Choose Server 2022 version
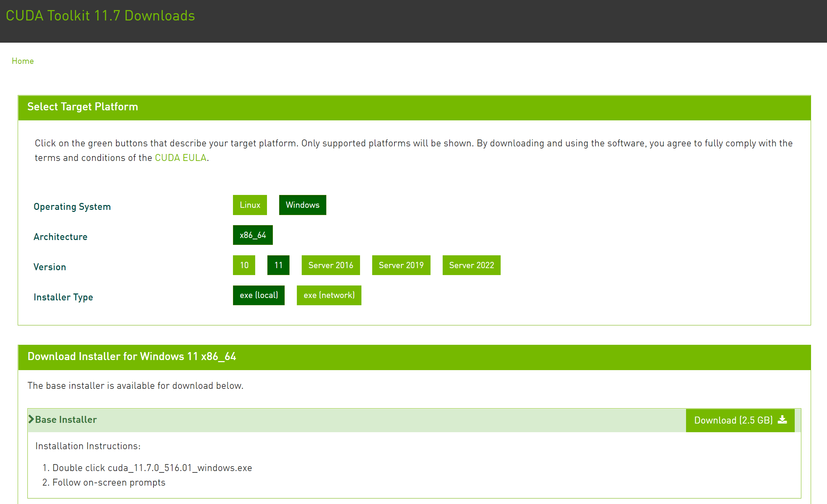This screenshot has height=504, width=827. 471,265
